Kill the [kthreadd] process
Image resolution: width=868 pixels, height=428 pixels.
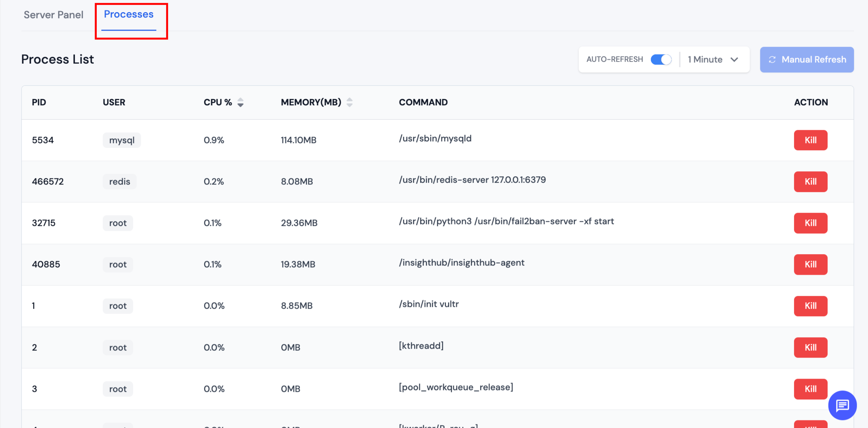click(x=810, y=348)
